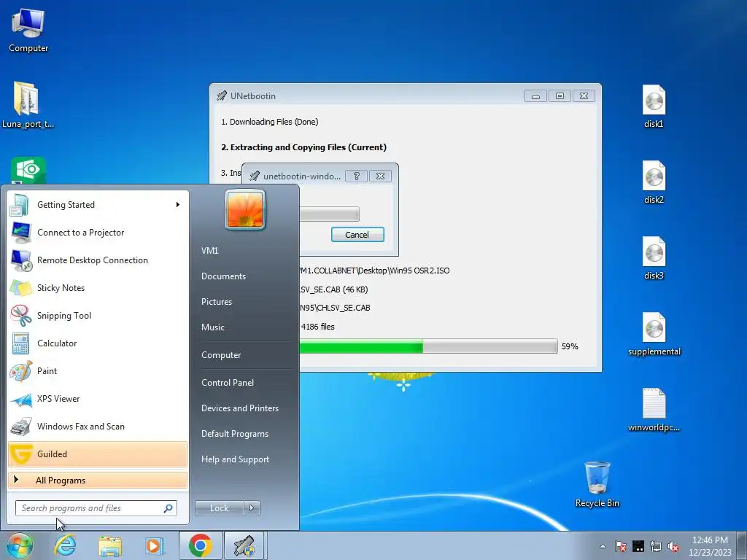Image resolution: width=747 pixels, height=560 pixels.
Task: Click the 59% progress label
Action: (x=570, y=346)
